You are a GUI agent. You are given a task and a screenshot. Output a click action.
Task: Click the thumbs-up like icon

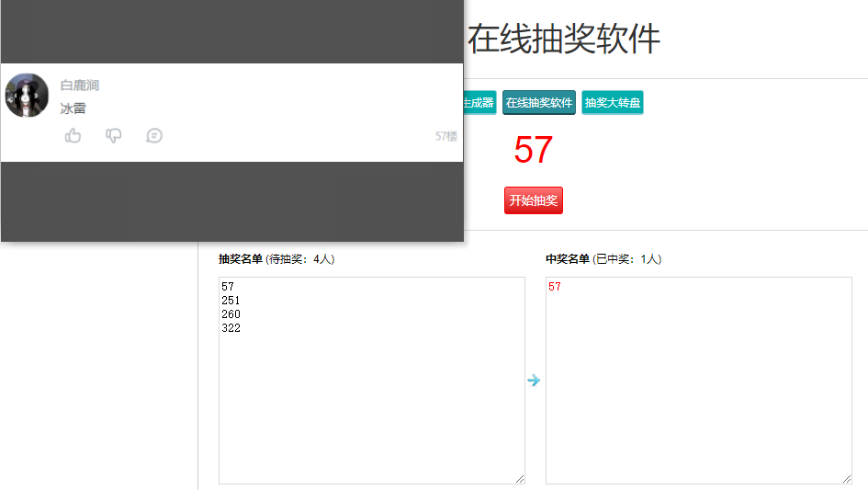(x=73, y=136)
